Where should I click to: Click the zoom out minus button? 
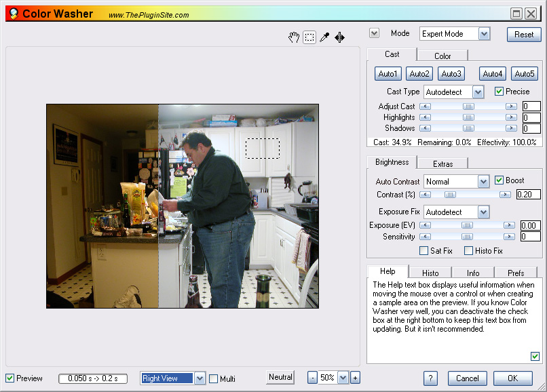click(312, 378)
